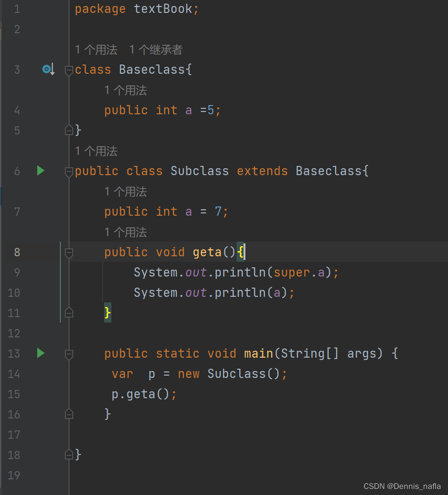
Task: Click 'new Subclass()' on line 14
Action: pyautogui.click(x=229, y=374)
